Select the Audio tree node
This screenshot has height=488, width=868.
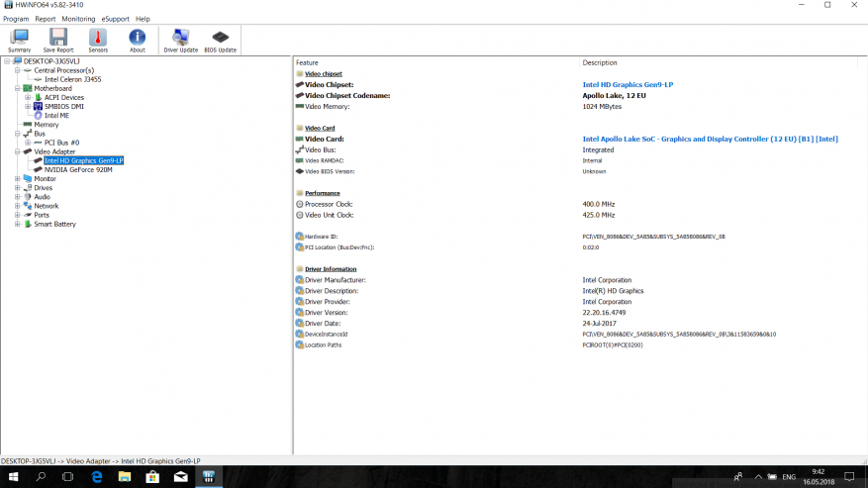(x=43, y=197)
